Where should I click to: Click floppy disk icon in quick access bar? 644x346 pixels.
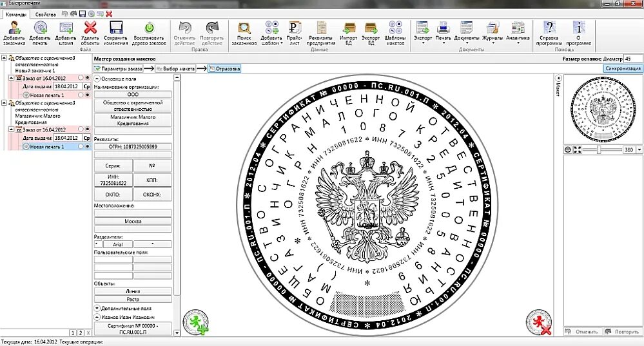pos(83,14)
